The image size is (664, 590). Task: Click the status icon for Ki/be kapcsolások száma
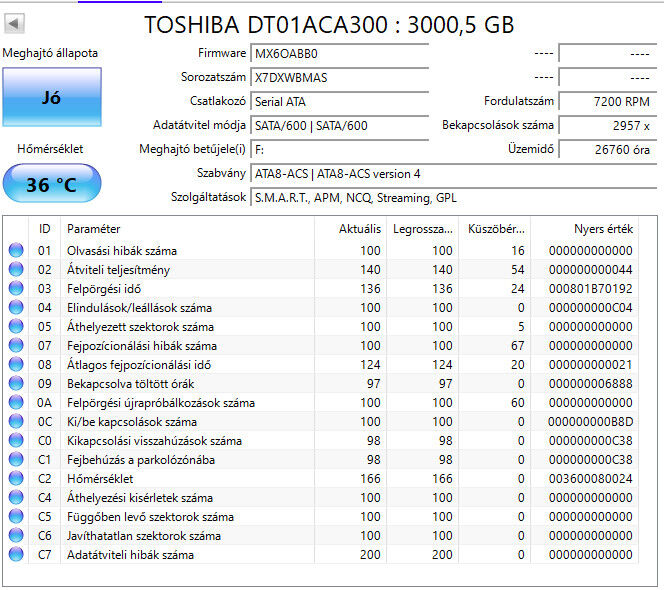point(16,421)
